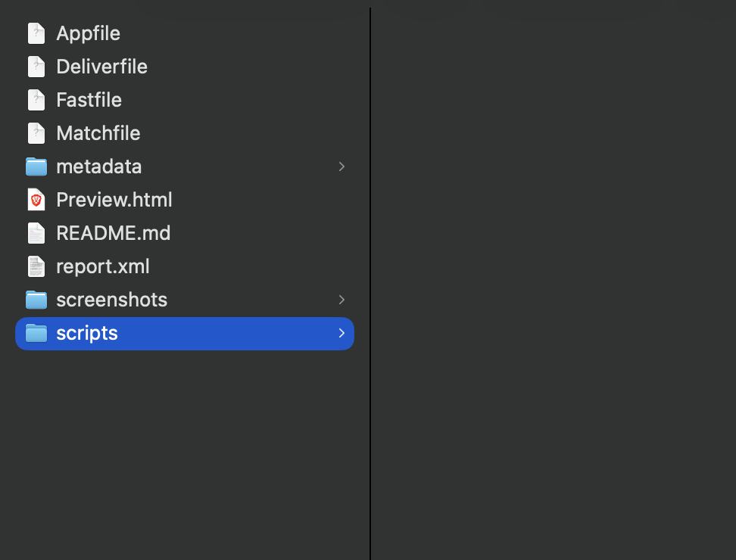Click the column divider between panes
The width and height of the screenshot is (736, 560).
[370, 280]
